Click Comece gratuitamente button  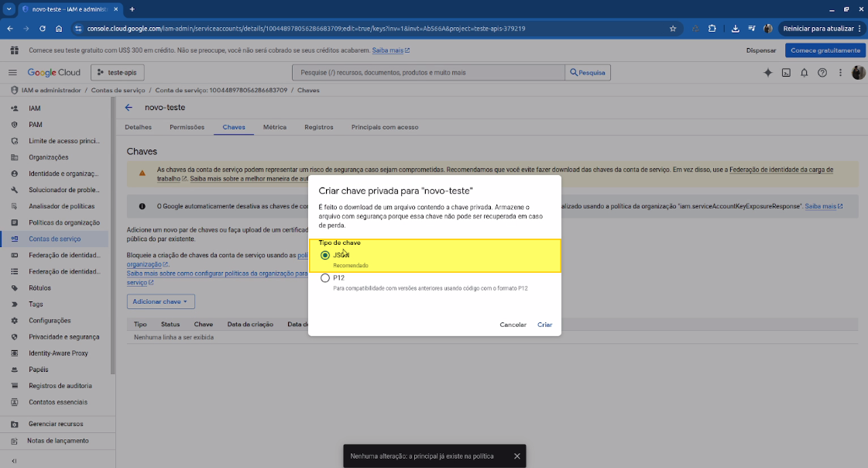(825, 50)
